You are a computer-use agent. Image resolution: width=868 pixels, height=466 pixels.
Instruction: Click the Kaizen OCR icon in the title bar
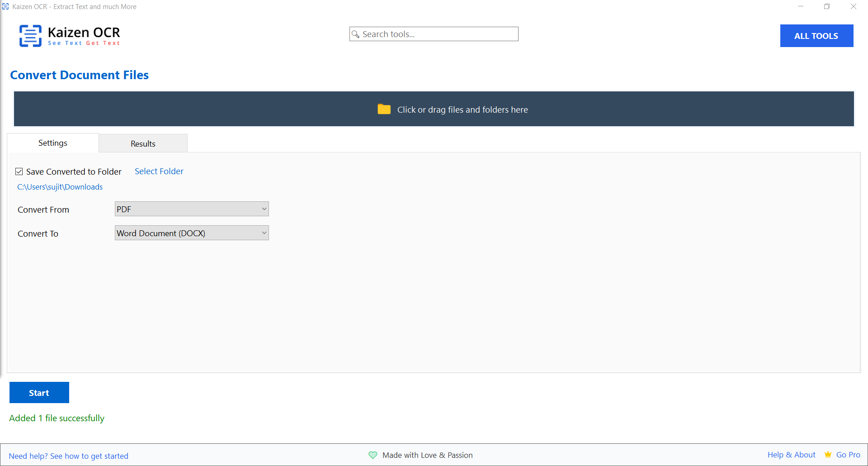click(5, 6)
